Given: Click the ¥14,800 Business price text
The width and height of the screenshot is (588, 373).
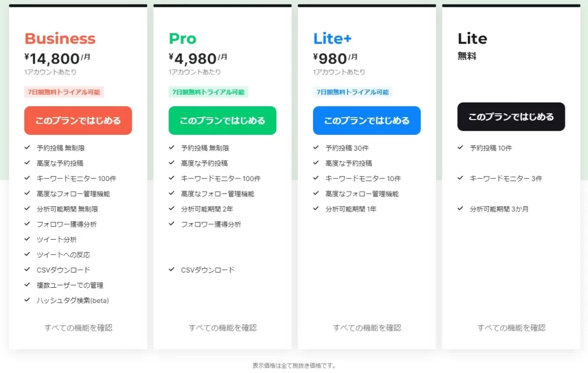Looking at the screenshot, I should pos(52,59).
